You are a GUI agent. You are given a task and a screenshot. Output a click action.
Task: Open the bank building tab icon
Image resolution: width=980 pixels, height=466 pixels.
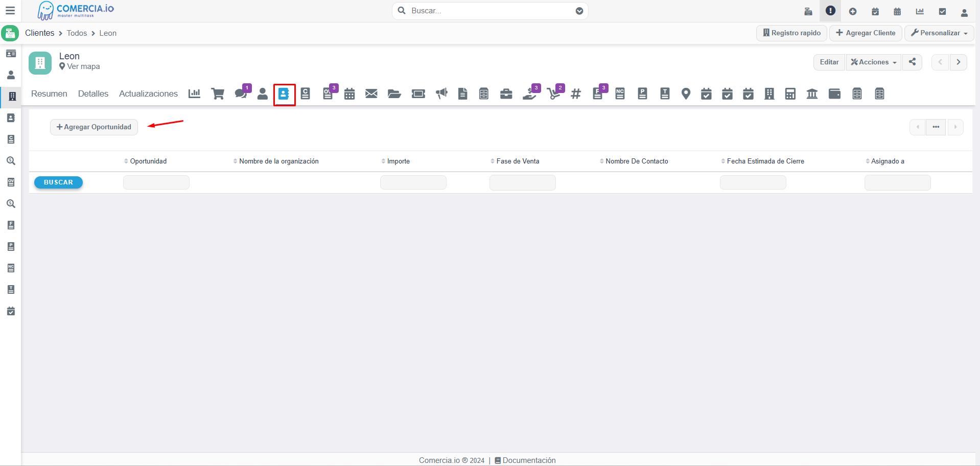pos(812,94)
